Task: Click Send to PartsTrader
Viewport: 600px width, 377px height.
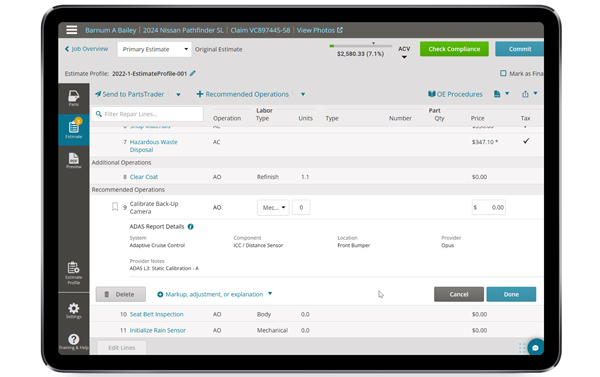Action: coord(129,94)
